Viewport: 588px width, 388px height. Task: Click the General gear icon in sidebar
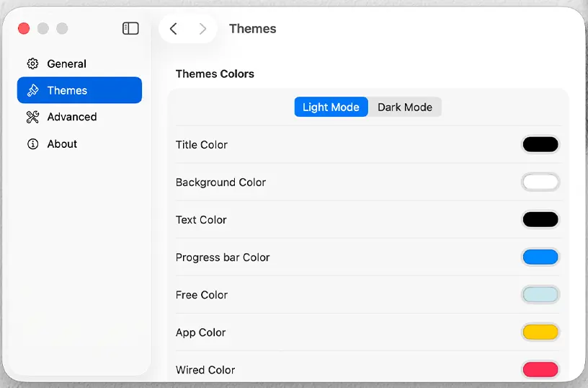pyautogui.click(x=32, y=63)
